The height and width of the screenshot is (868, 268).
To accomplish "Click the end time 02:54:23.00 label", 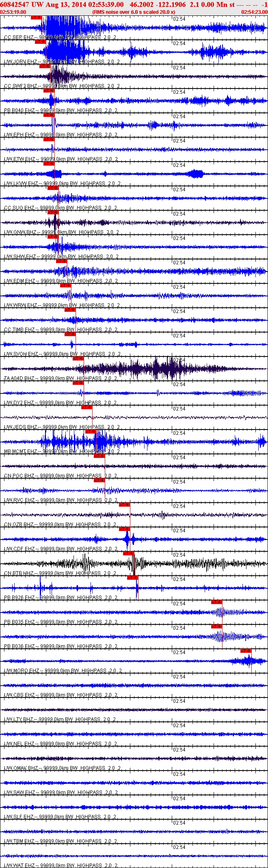I will click(255, 12).
